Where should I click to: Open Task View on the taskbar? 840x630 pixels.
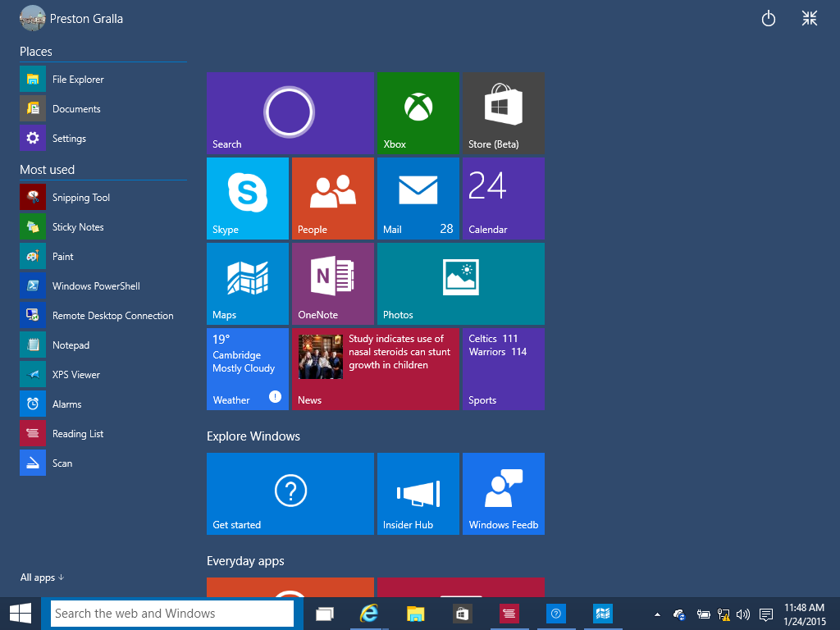(325, 614)
